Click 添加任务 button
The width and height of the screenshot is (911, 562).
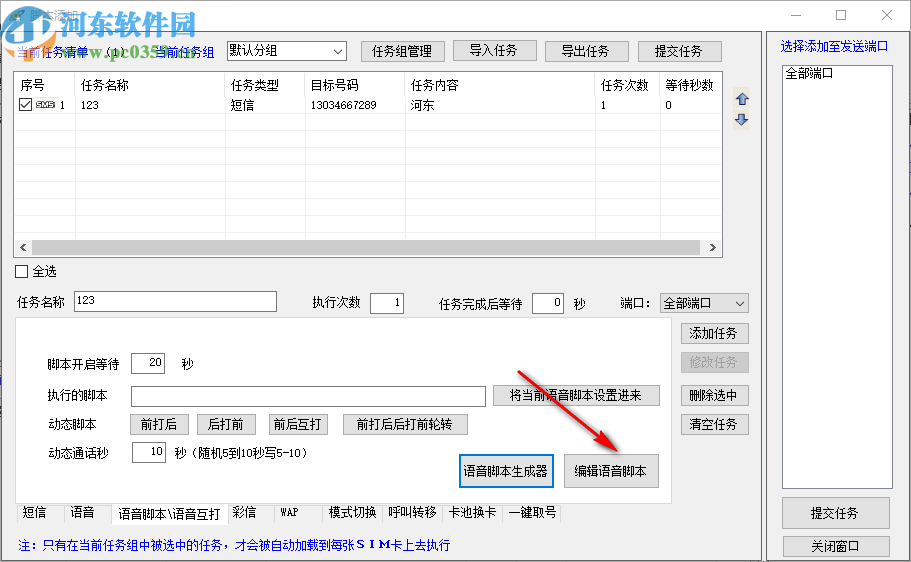point(714,334)
